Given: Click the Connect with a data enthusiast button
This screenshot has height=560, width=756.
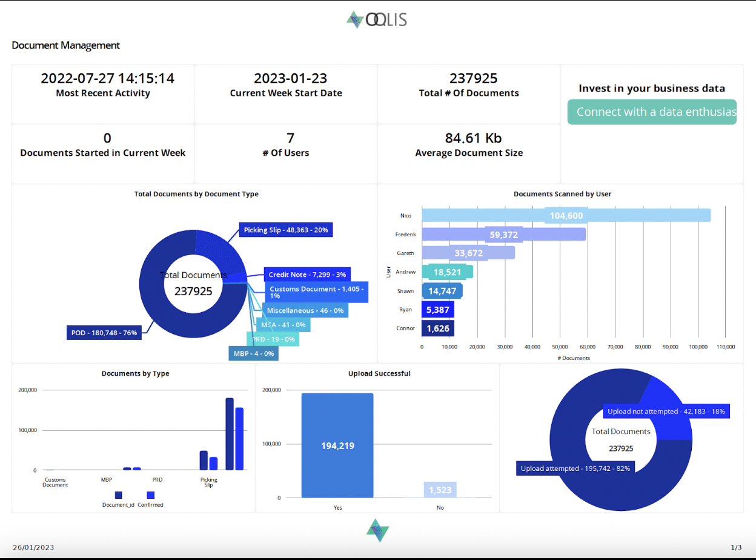Looking at the screenshot, I should [x=652, y=112].
